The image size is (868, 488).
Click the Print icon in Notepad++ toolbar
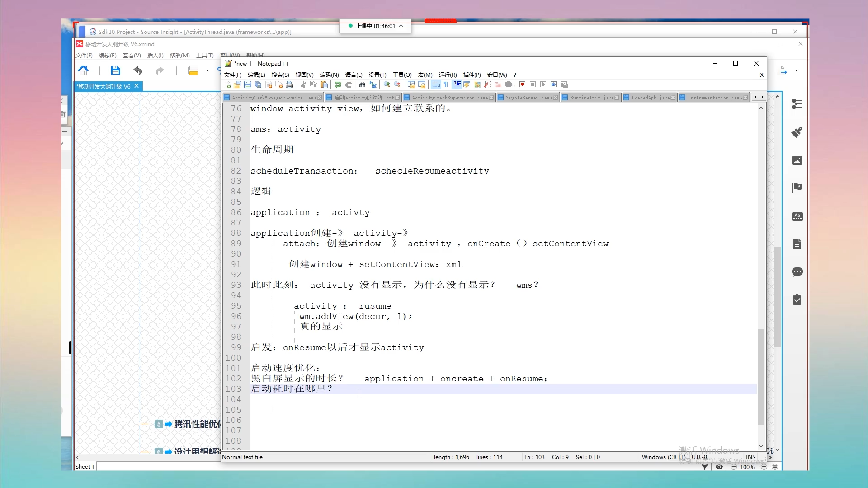tap(289, 84)
